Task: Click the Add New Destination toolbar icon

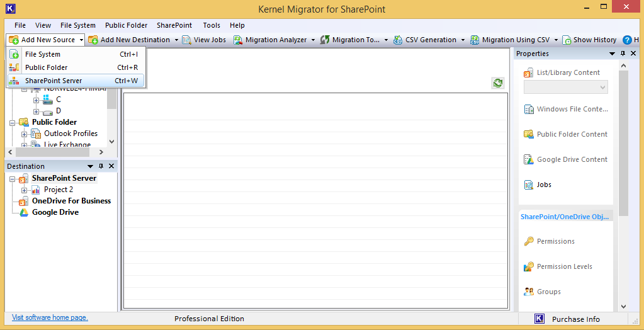Action: [93, 40]
